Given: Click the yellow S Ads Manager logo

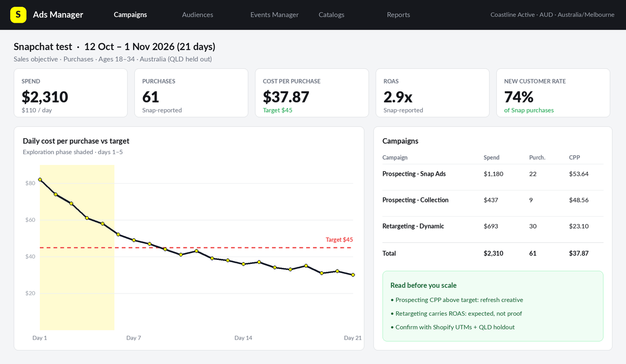Looking at the screenshot, I should click(x=18, y=15).
